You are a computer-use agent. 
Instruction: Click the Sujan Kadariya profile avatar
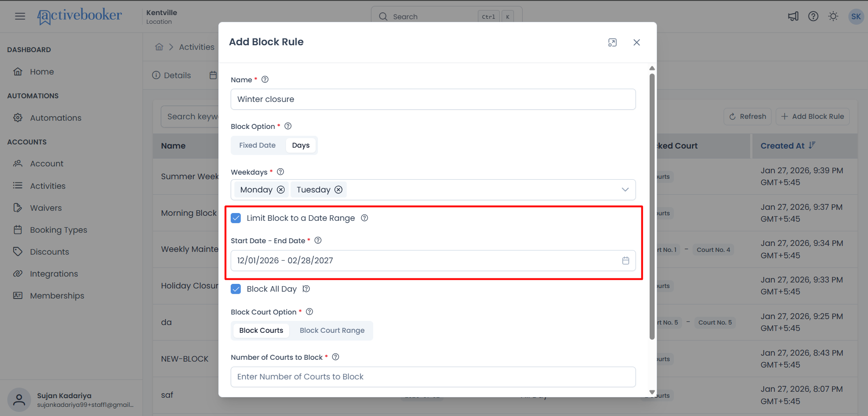point(19,400)
